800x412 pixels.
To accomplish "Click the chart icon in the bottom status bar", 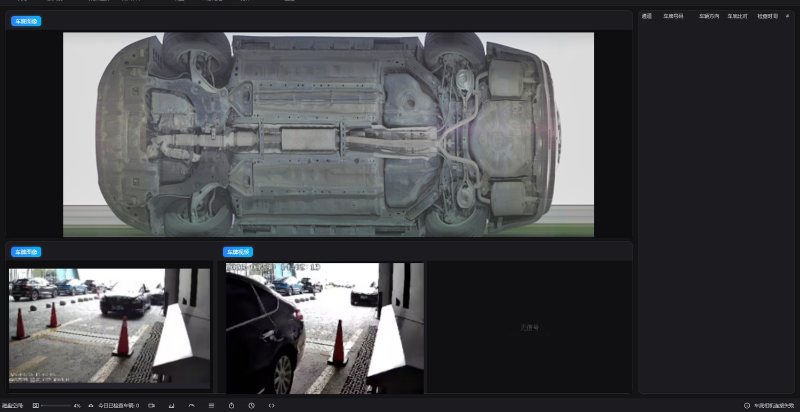I will coord(171,406).
